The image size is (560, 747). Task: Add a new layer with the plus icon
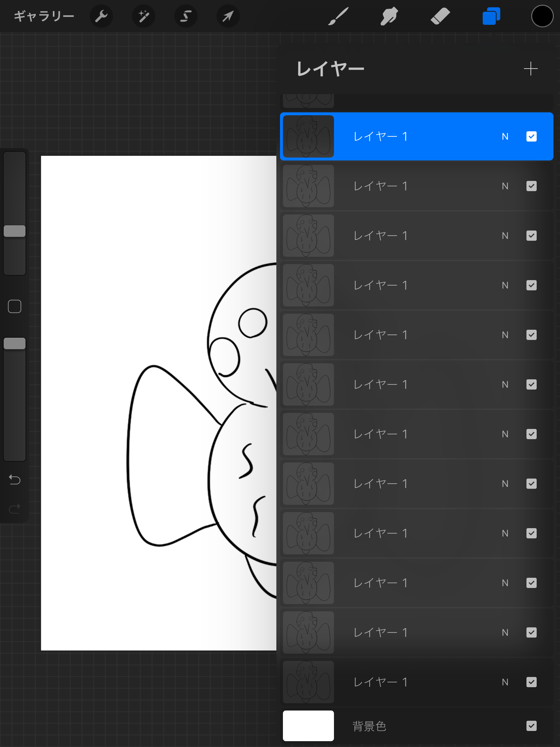pyautogui.click(x=530, y=69)
